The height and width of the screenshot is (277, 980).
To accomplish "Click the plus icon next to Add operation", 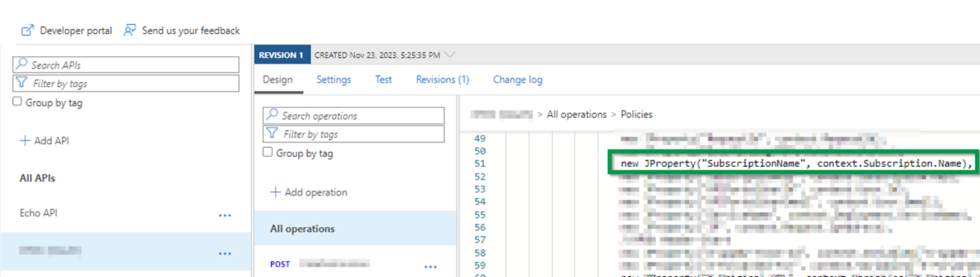I will click(275, 192).
